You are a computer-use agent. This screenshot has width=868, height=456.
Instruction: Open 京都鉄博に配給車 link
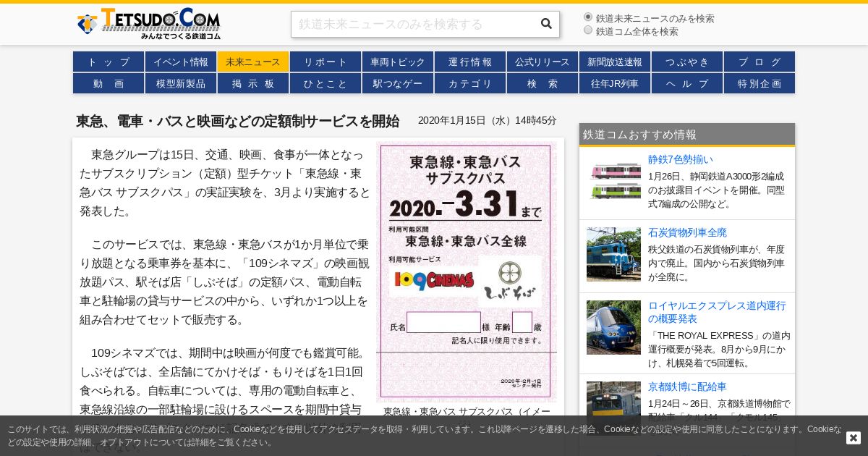click(x=687, y=387)
